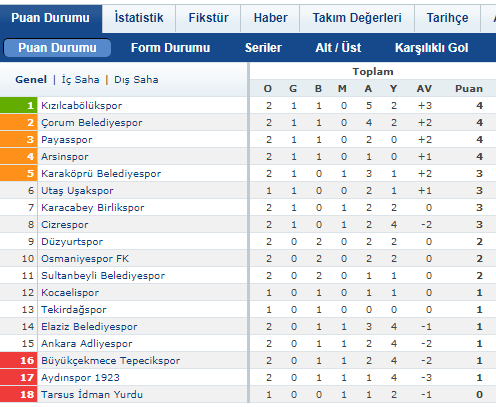Image resolution: width=496 pixels, height=407 pixels.
Task: Select the Tarsus İdman Yurdu team
Action: (92, 395)
